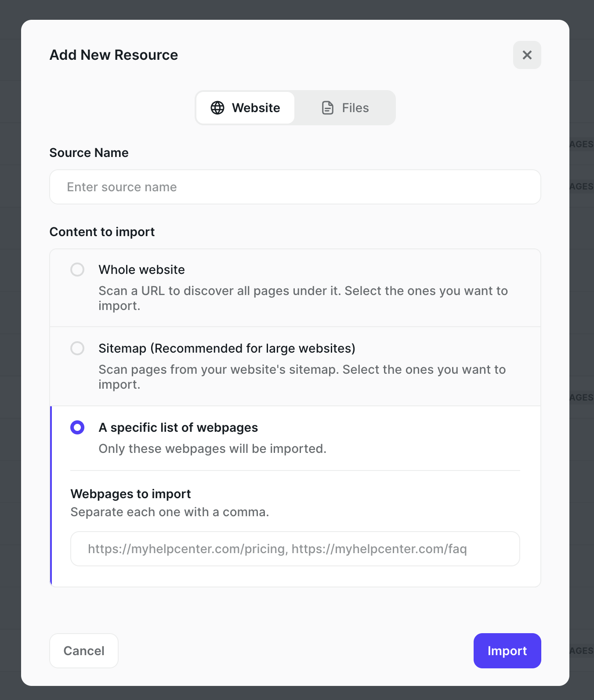Click the Import button

507,651
